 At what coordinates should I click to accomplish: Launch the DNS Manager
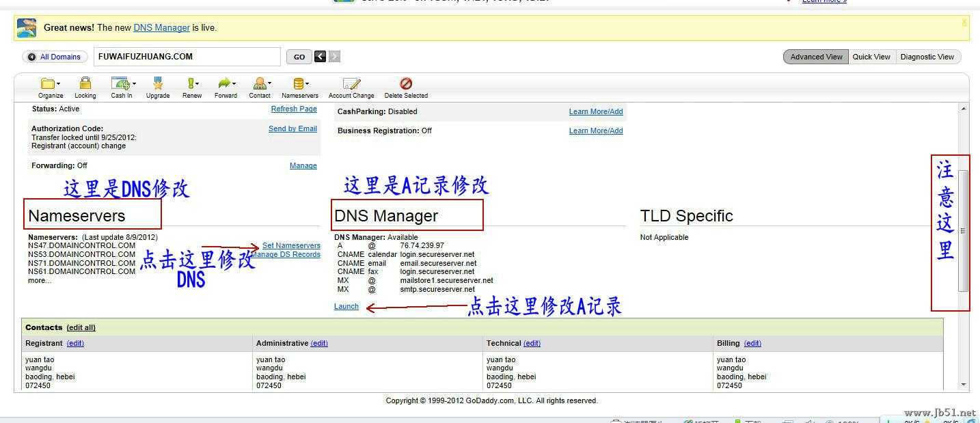346,306
